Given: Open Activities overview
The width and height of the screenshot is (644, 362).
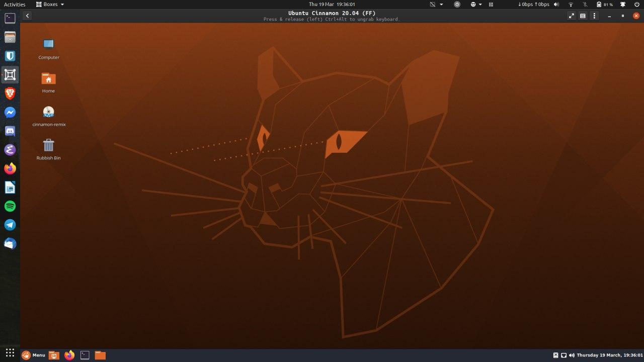Looking at the screenshot, I should click(15, 4).
